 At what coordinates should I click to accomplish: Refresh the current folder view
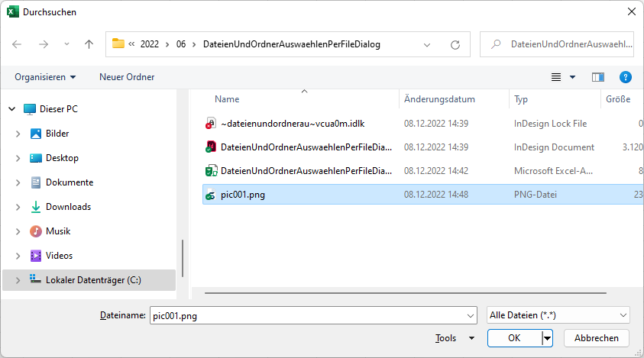tap(455, 44)
